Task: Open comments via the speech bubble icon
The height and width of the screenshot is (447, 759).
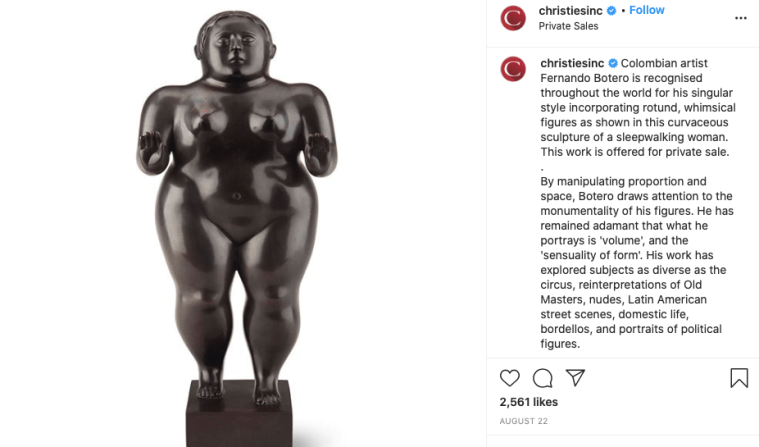Action: 543,378
